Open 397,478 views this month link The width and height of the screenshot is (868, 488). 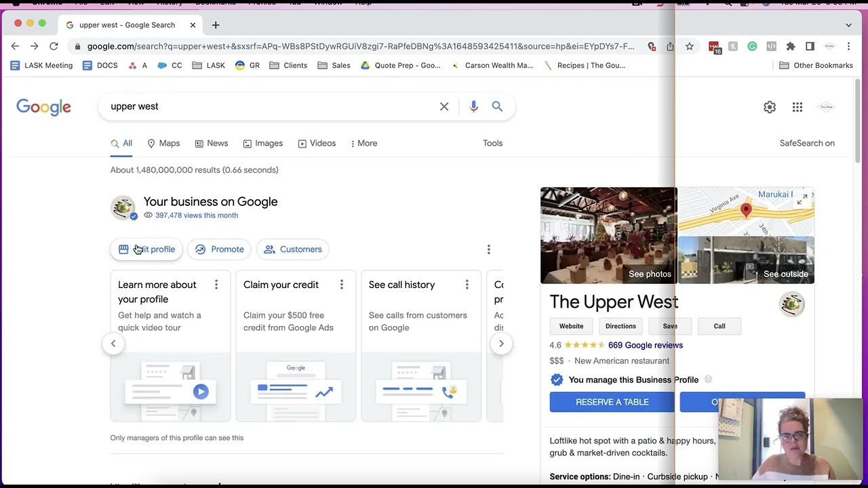pyautogui.click(x=197, y=216)
